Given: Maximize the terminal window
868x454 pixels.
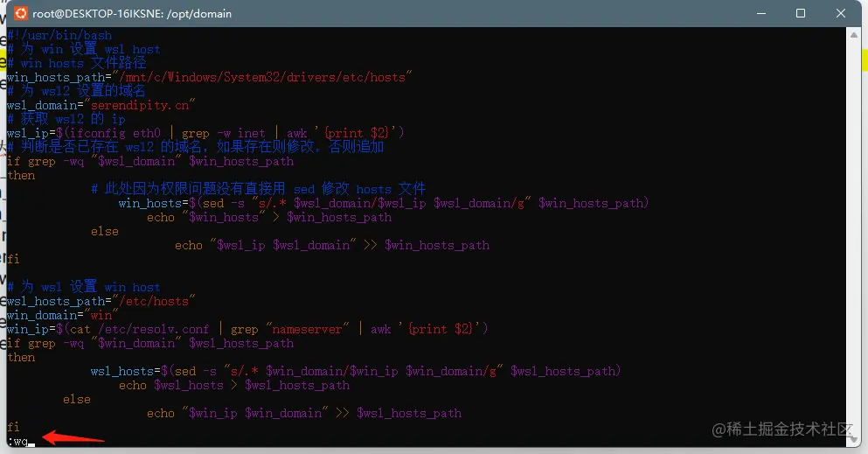Looking at the screenshot, I should [x=801, y=13].
